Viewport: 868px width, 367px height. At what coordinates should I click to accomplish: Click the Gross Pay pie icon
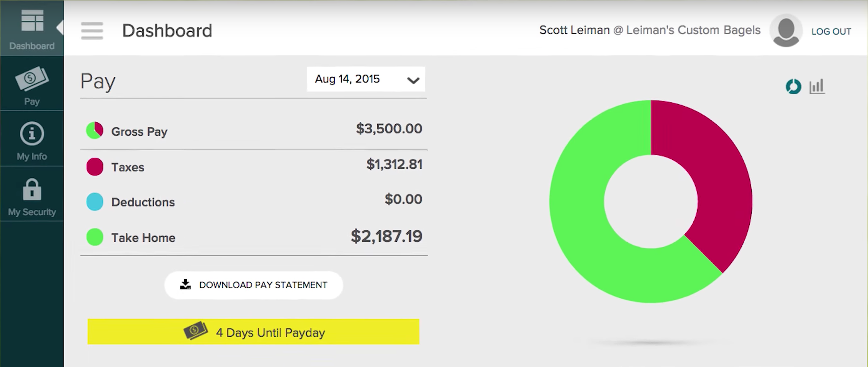pos(95,130)
